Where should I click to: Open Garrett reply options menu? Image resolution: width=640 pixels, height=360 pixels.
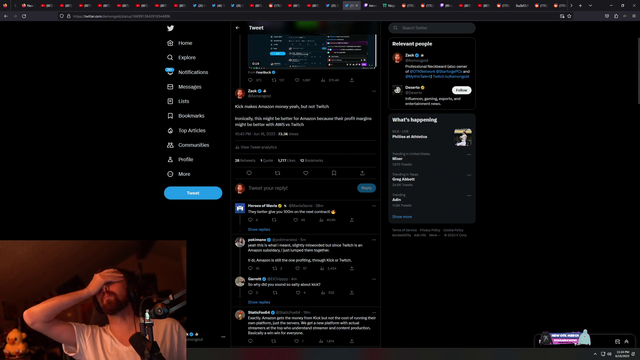pyautogui.click(x=374, y=279)
